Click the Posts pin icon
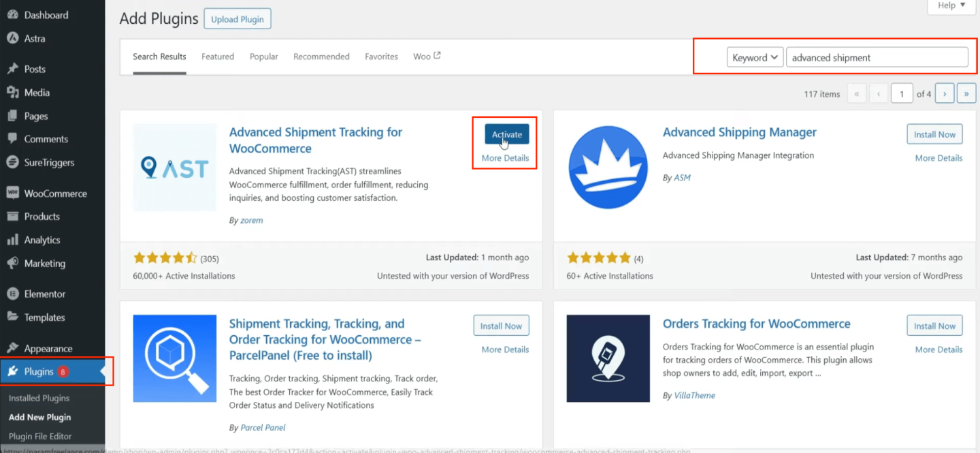Screen dimensions: 980x453 click(12, 69)
